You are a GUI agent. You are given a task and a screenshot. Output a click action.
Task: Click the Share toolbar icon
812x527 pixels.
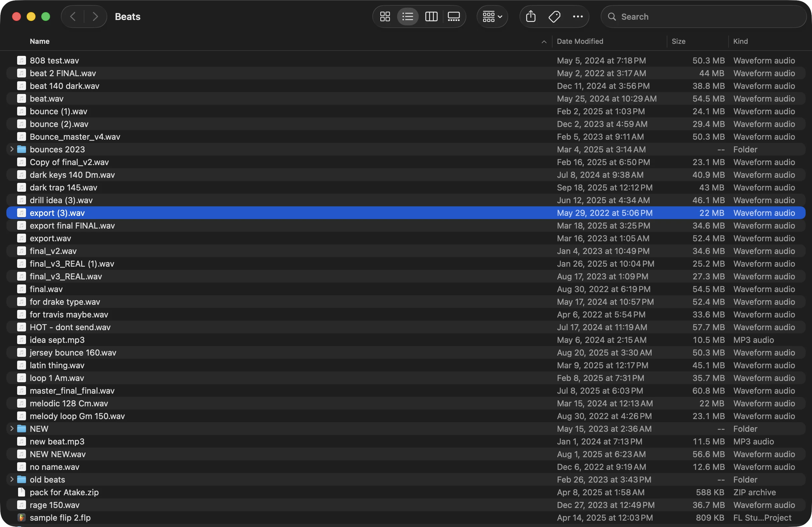pos(531,17)
